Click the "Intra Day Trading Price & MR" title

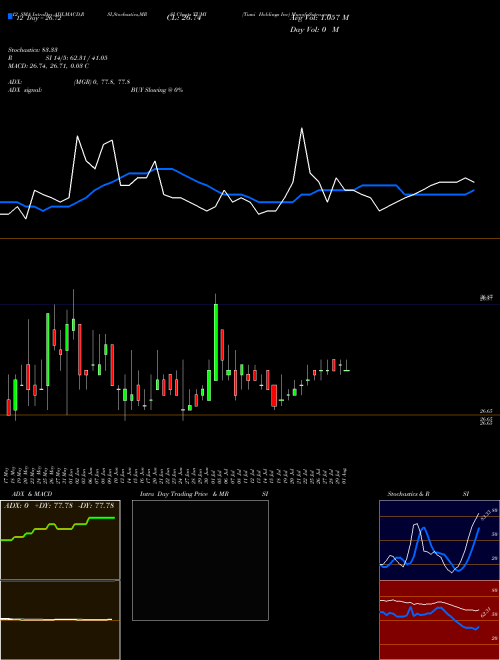pos(184,494)
